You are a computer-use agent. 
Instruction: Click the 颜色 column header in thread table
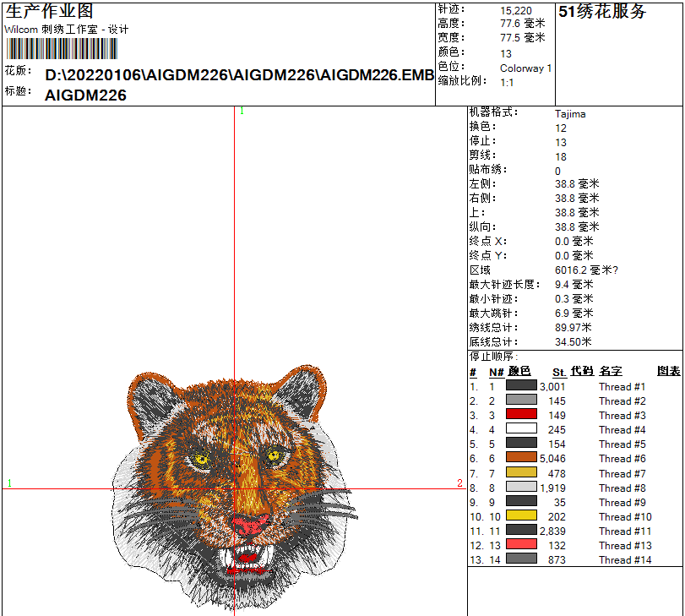pyautogui.click(x=519, y=372)
